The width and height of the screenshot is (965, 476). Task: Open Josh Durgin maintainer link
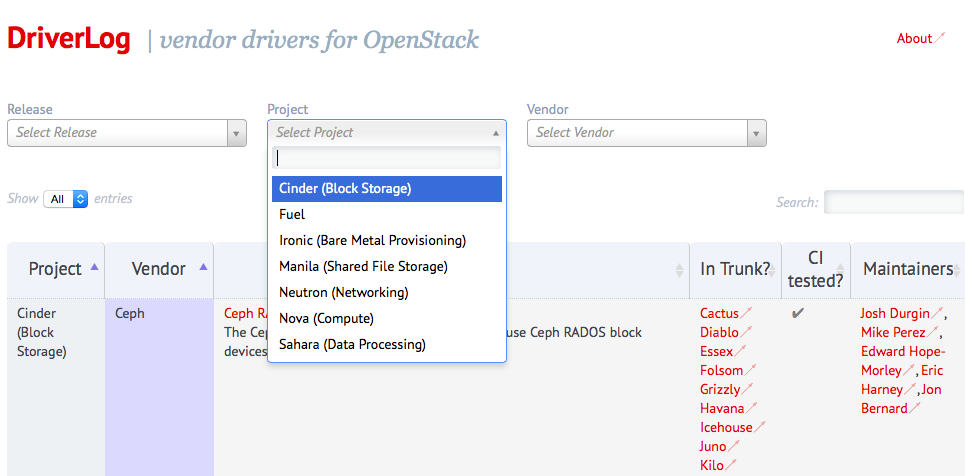[895, 313]
